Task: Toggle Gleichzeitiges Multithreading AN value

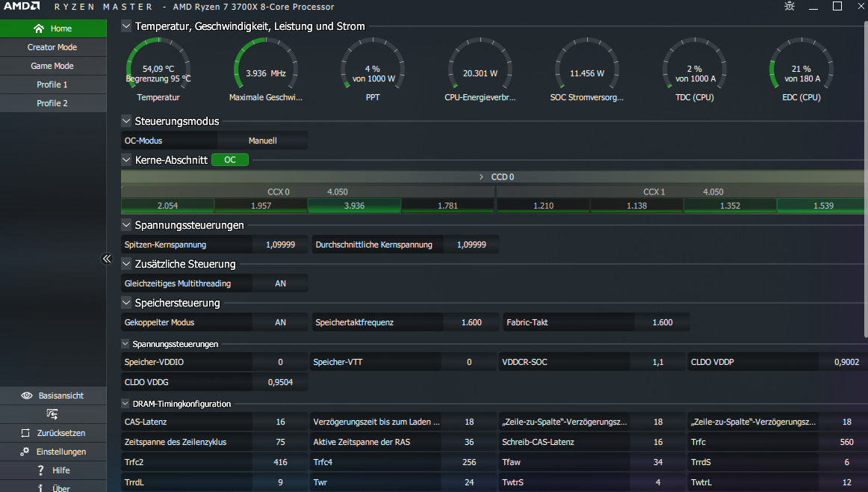Action: coord(280,283)
